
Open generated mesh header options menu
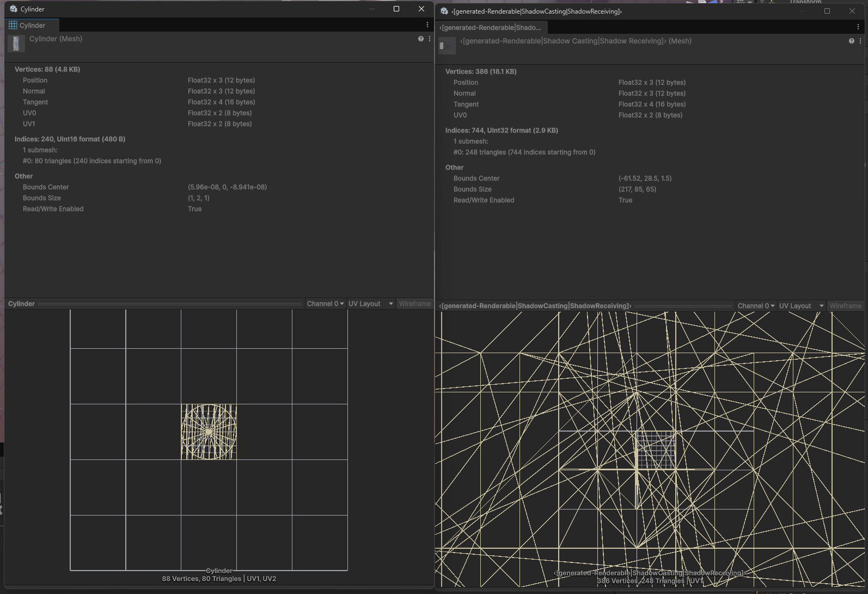860,41
